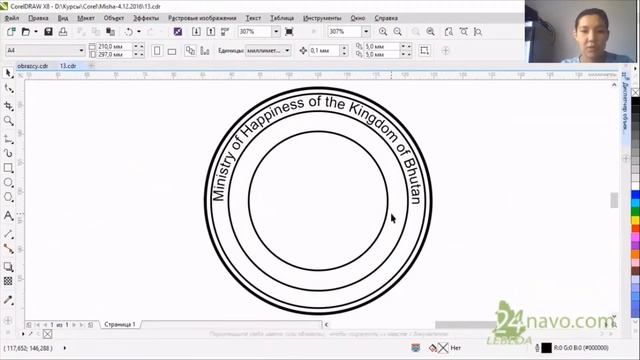640x360 pixels.
Task: Open the Текст menu
Action: (x=253, y=18)
